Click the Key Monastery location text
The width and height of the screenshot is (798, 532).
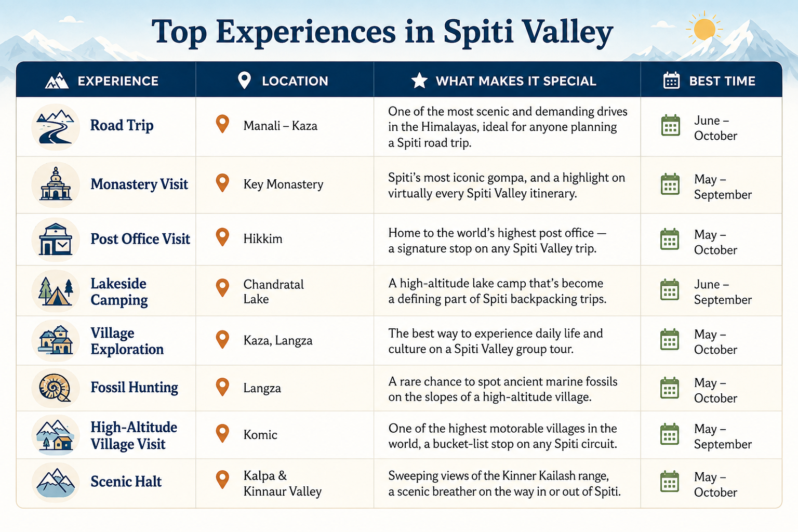click(283, 184)
